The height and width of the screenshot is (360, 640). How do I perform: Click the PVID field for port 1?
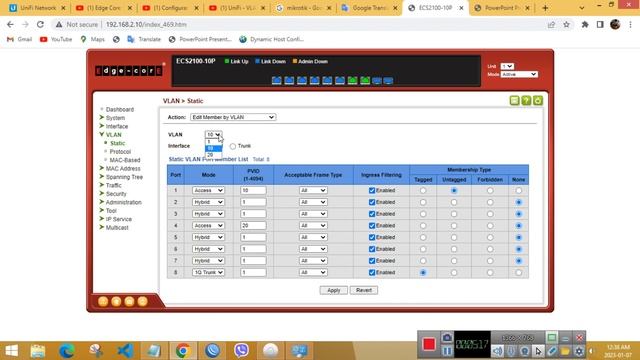253,190
